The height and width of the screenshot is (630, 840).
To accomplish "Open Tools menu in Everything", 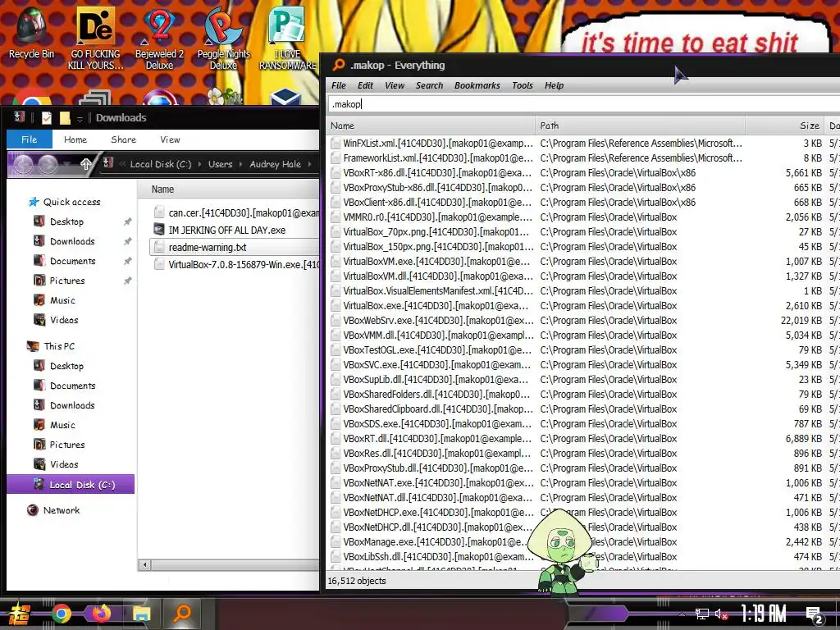I will coord(523,85).
